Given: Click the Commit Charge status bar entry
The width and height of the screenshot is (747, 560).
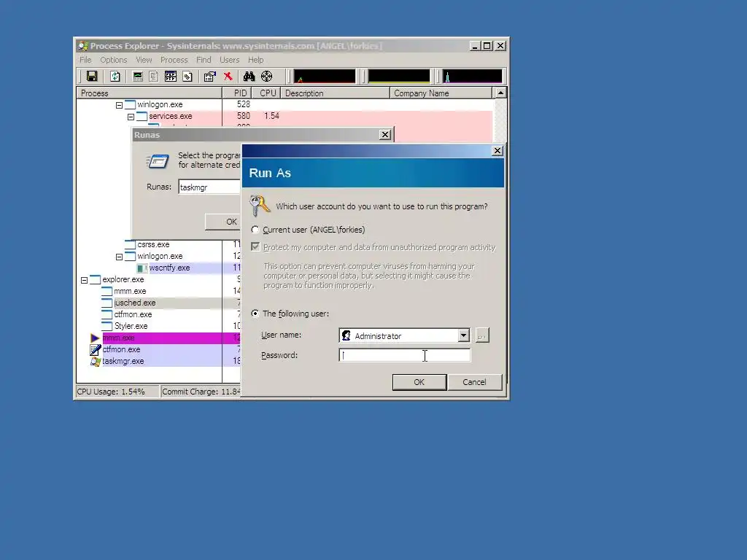Looking at the screenshot, I should tap(201, 392).
